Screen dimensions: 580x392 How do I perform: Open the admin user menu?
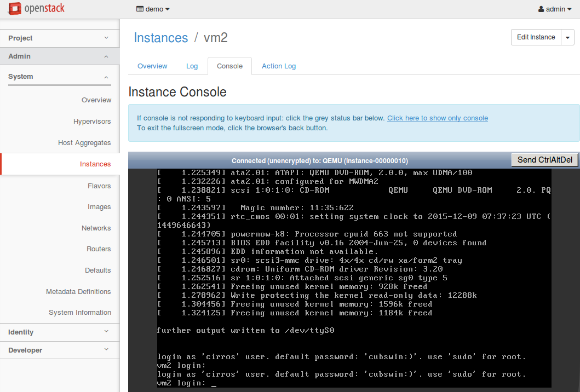coord(555,9)
